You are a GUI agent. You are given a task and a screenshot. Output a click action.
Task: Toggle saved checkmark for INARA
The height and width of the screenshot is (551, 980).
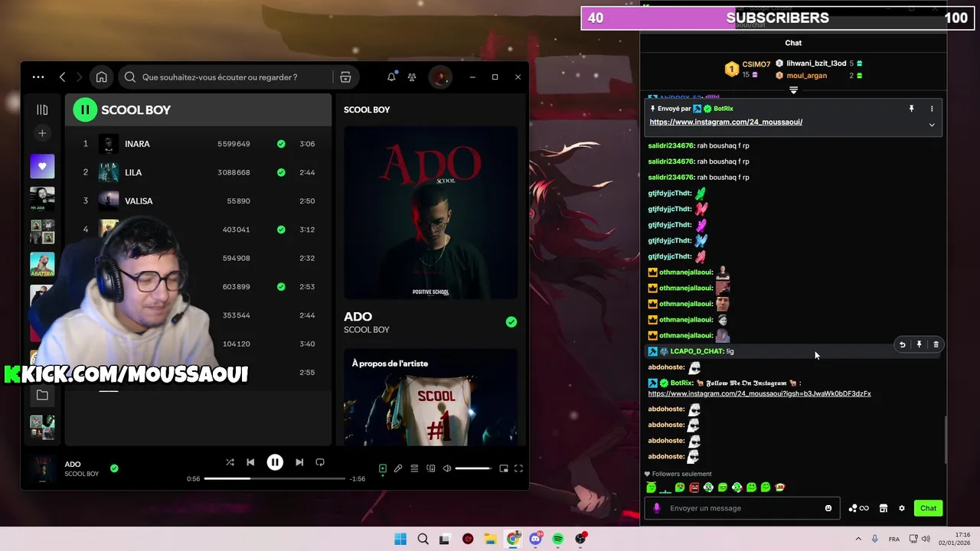[281, 144]
